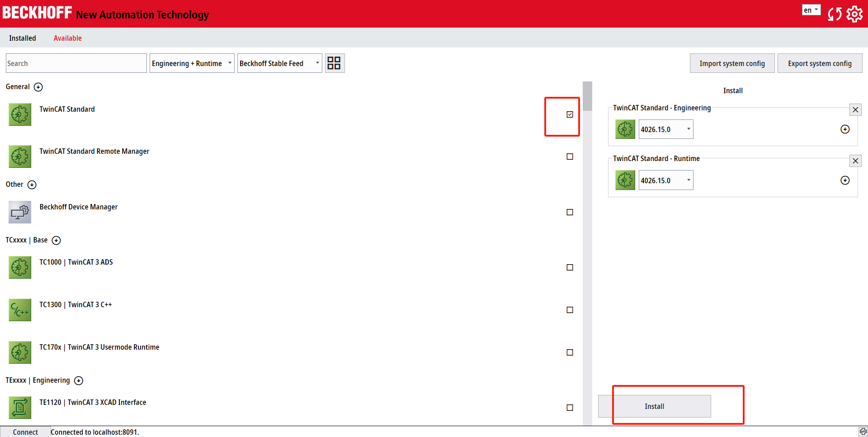Expand details for TwinCAT Standard - Runtime
This screenshot has height=437, width=868.
tap(845, 180)
